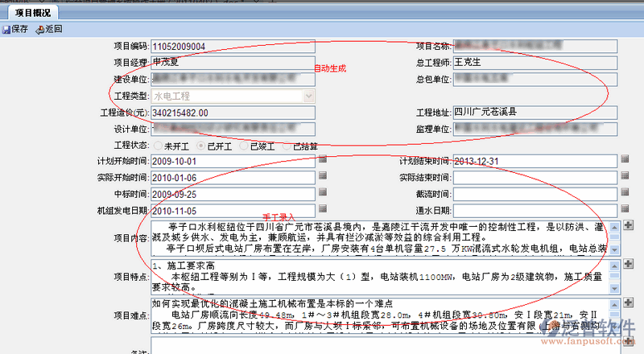Click the empty 通水日期 field
The width and height of the screenshot is (644, 354).
[535, 211]
